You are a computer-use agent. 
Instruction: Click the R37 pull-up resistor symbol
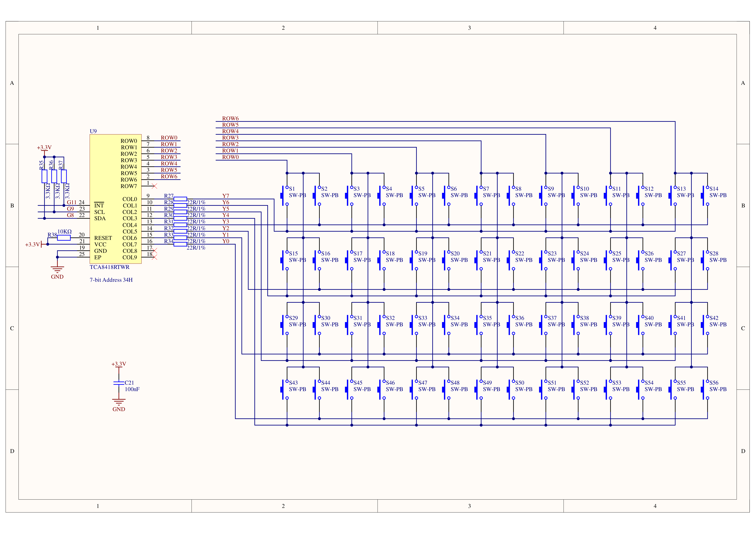[x=64, y=176]
